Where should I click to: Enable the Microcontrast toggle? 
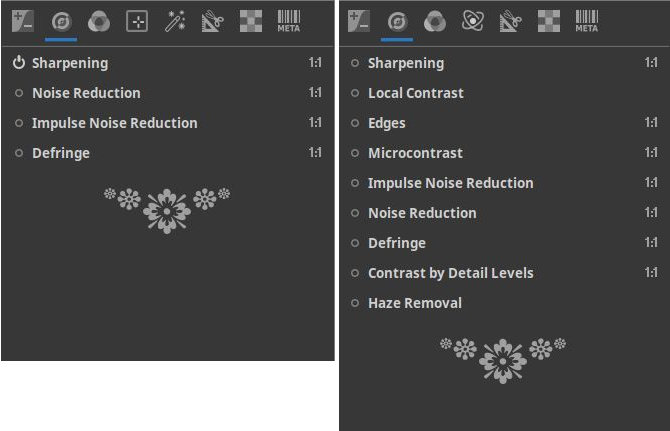pyautogui.click(x=355, y=153)
